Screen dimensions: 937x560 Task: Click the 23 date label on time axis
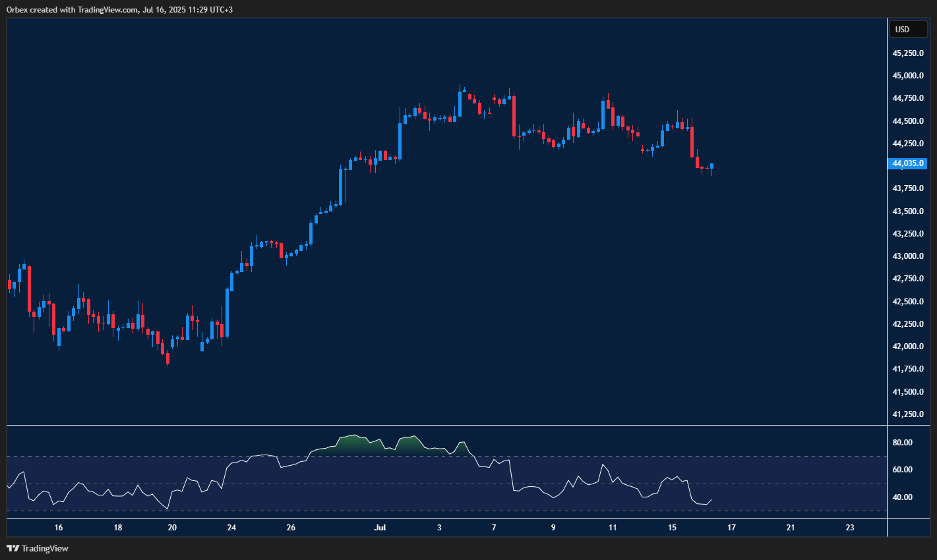click(x=850, y=528)
